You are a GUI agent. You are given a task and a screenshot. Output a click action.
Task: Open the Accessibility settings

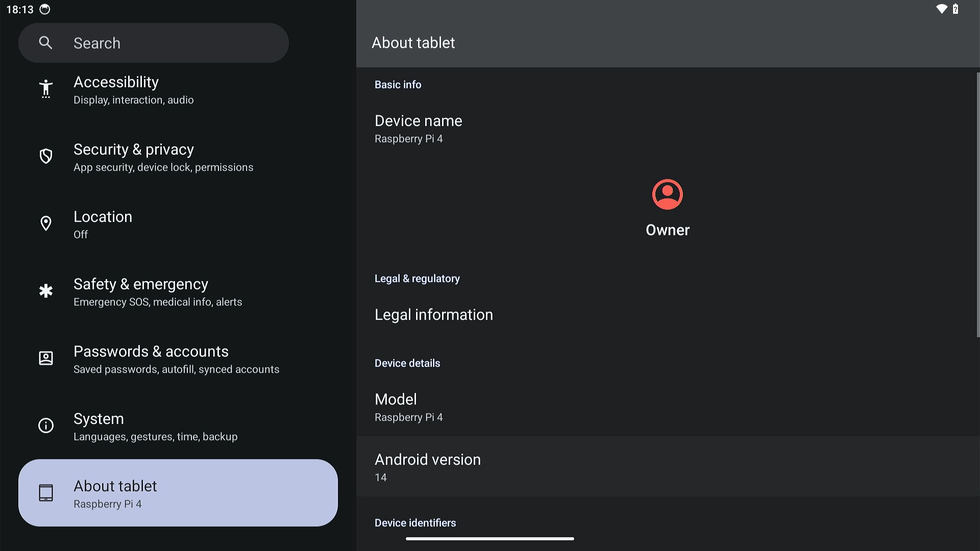pos(178,90)
